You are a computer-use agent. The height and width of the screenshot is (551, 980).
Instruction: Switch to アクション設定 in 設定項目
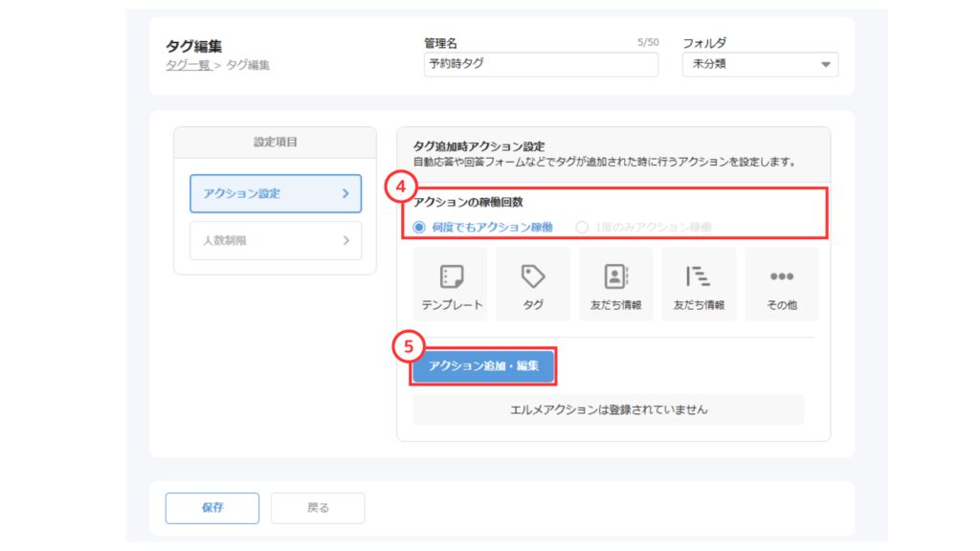coord(275,193)
